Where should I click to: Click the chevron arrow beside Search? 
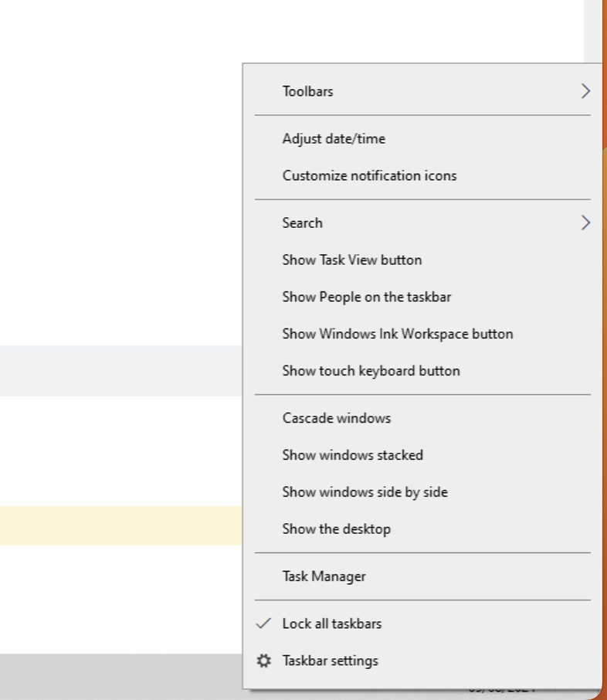tap(586, 223)
